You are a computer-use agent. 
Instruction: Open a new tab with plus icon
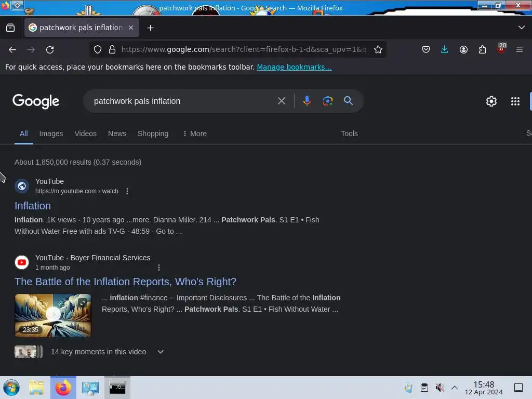pyautogui.click(x=150, y=28)
